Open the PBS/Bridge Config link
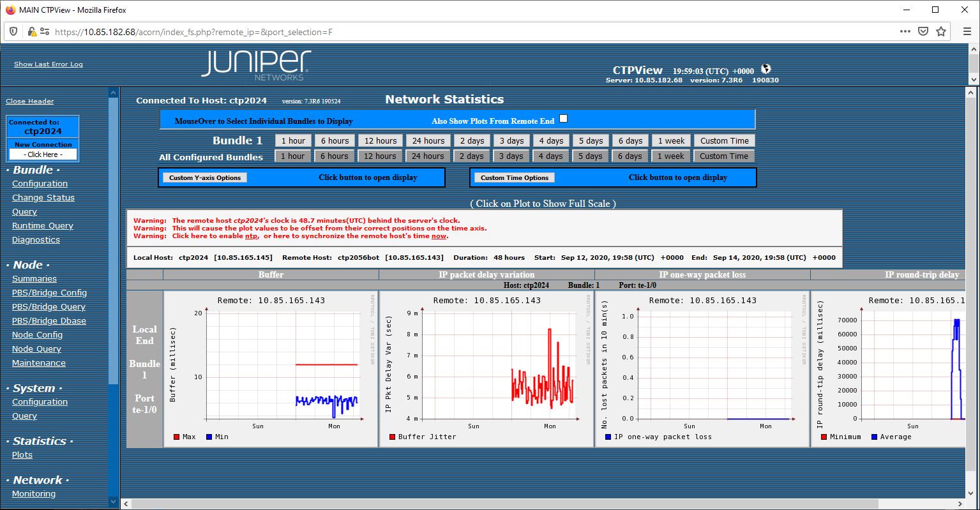 49,293
